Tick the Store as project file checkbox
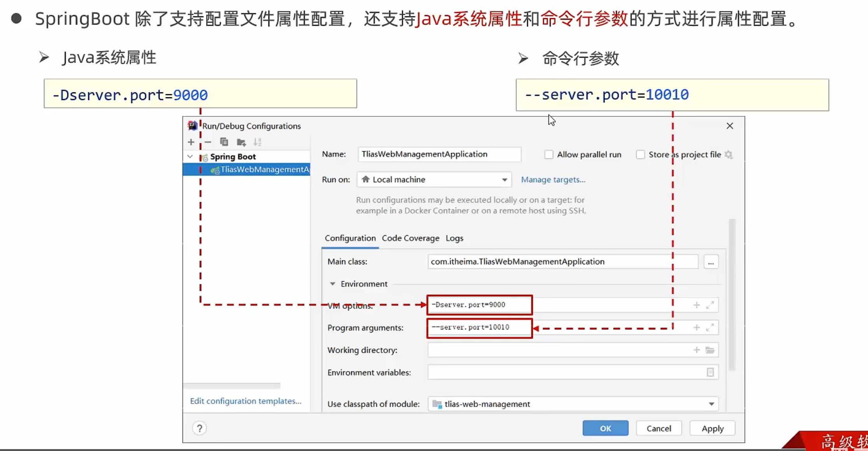 coord(640,155)
